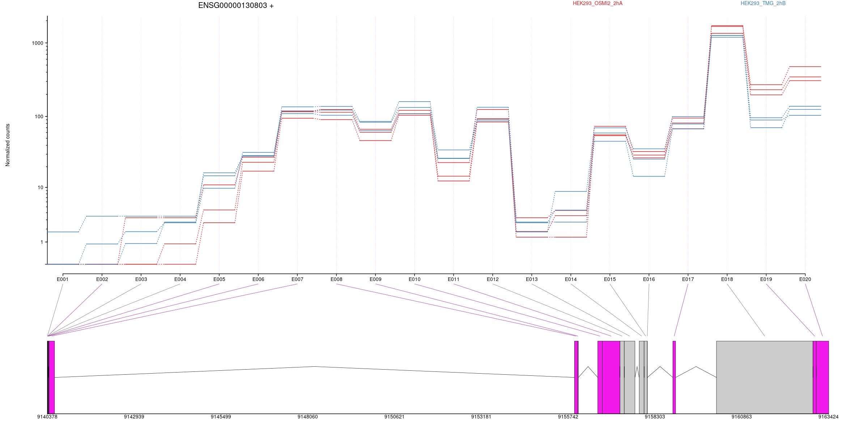Click the wide magenta exon block near 9157000

[x=611, y=377]
